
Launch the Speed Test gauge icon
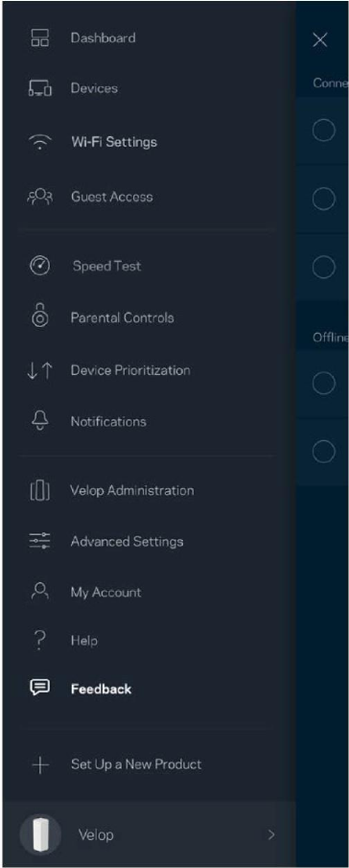pyautogui.click(x=39, y=267)
